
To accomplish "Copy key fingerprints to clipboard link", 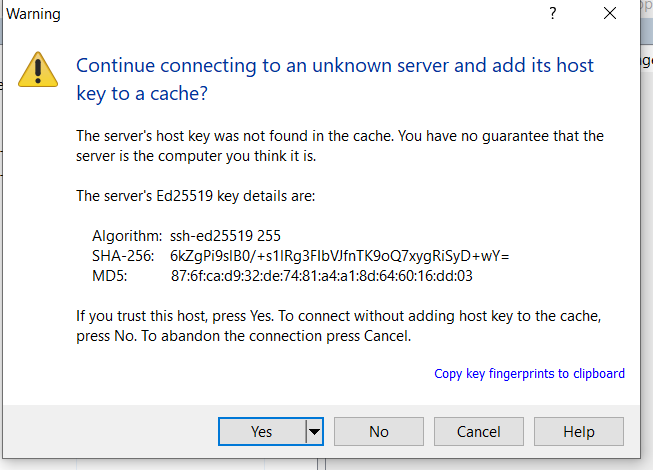I will tap(529, 374).
